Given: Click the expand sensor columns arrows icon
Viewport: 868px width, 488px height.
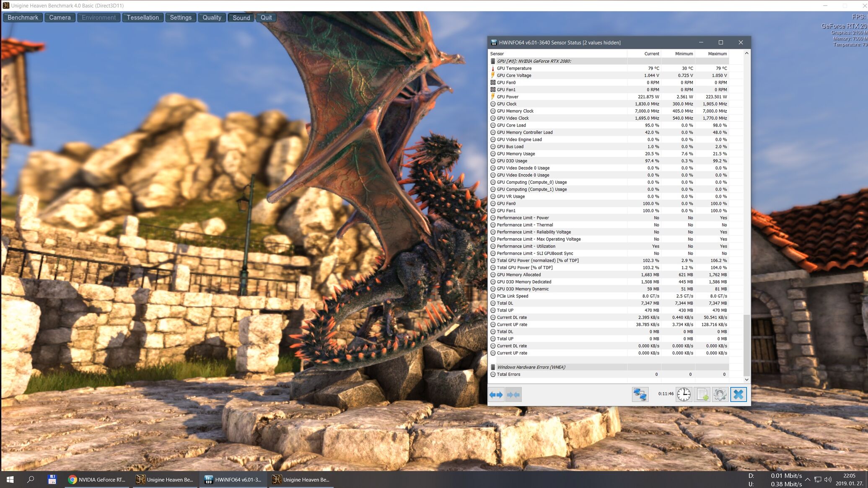Looking at the screenshot, I should click(x=496, y=395).
